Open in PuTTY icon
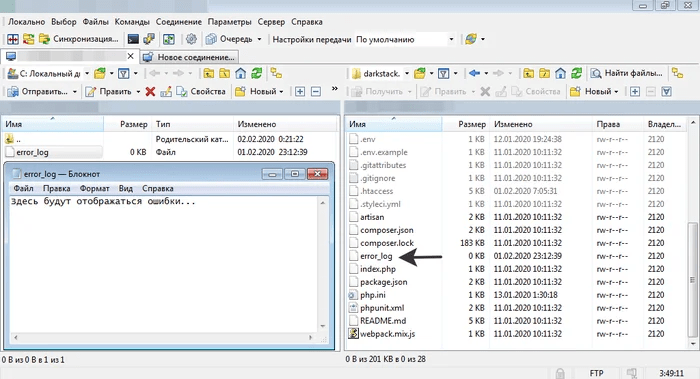This screenshot has width=700, height=379. point(149,39)
